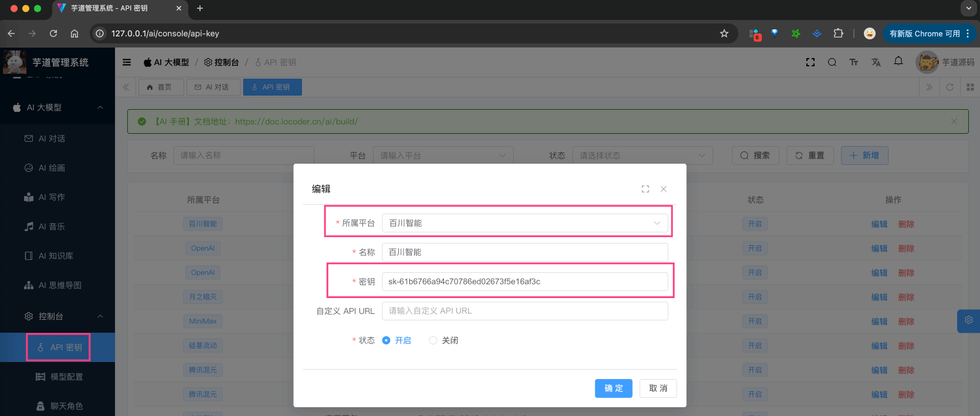Click the AI 大模型 breadcrumb item

tap(167, 62)
